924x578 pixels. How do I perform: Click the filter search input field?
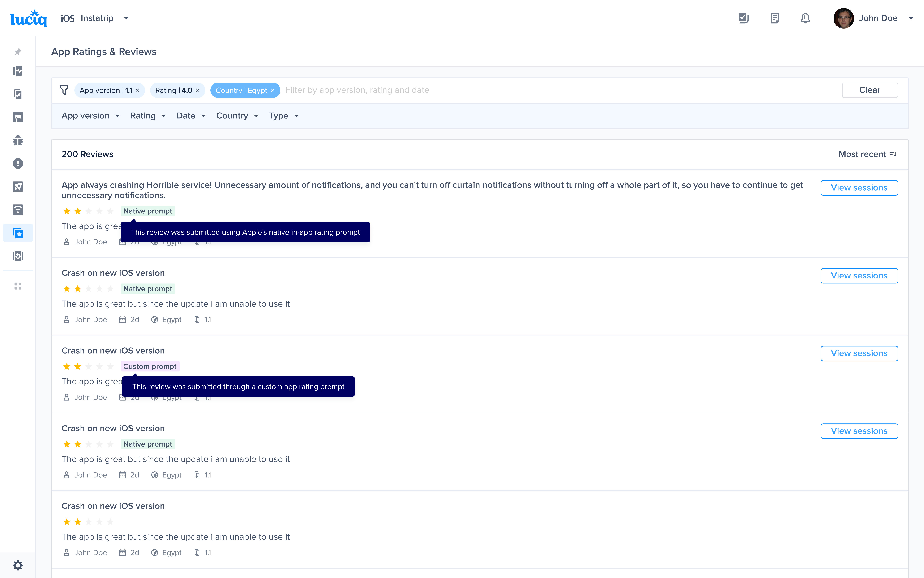(535, 90)
